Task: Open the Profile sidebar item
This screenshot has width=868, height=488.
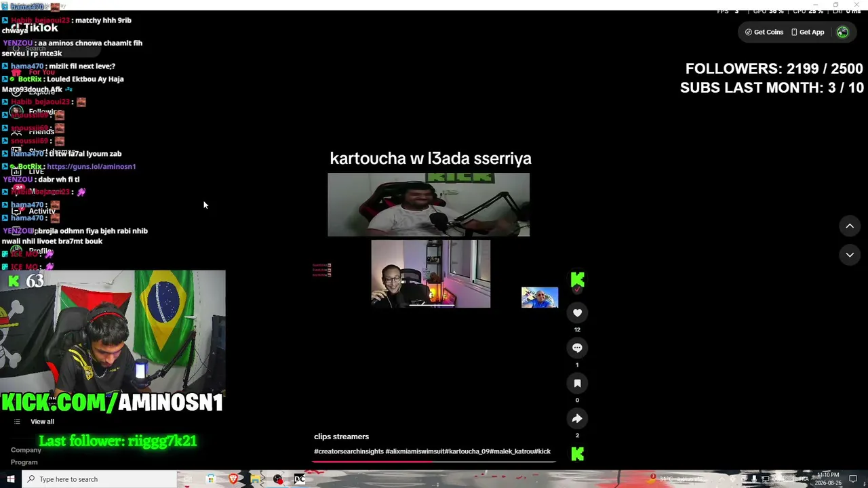Action: pos(32,251)
